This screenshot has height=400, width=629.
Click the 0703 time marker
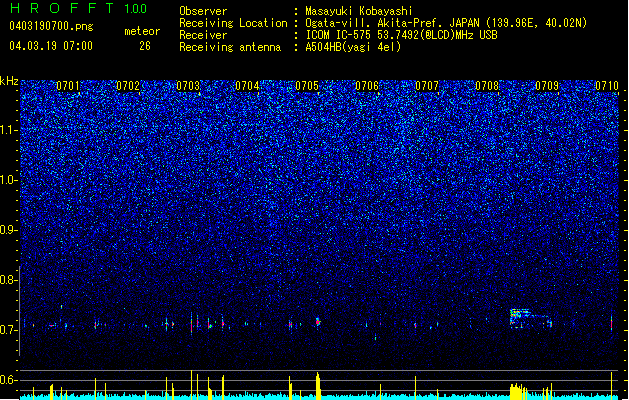click(188, 86)
